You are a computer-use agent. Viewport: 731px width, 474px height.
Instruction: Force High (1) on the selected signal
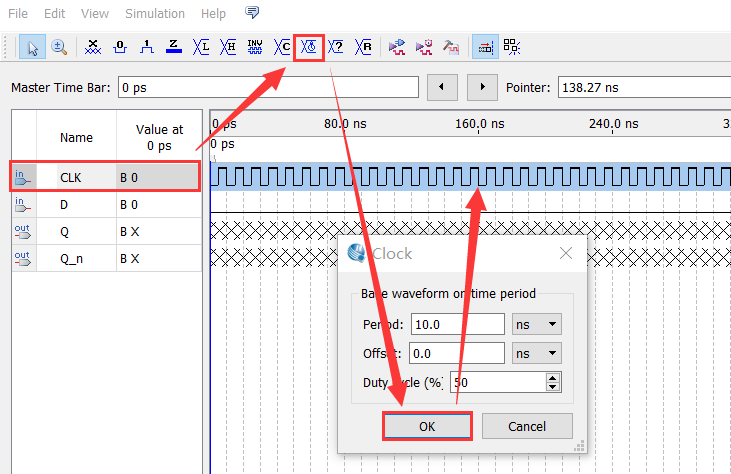click(147, 47)
